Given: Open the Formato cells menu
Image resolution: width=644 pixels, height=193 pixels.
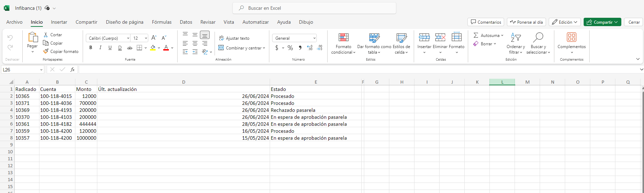Looking at the screenshot, I should click(457, 43).
